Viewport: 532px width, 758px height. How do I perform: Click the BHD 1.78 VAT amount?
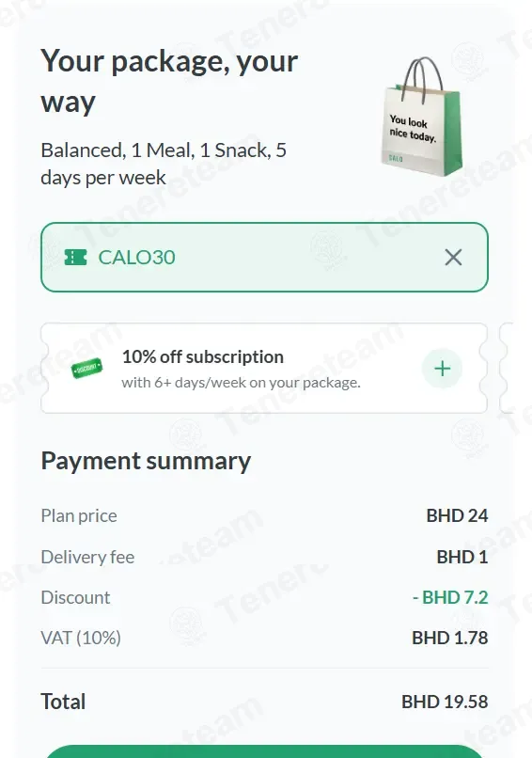pos(450,639)
